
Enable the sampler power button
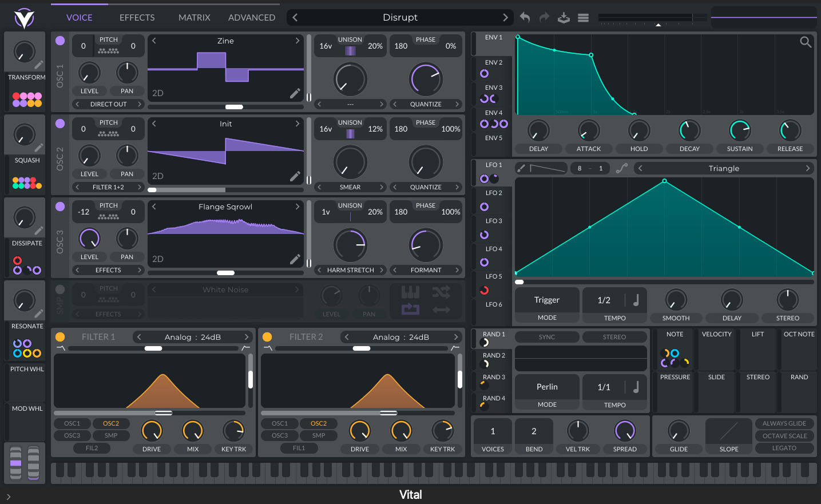point(60,289)
